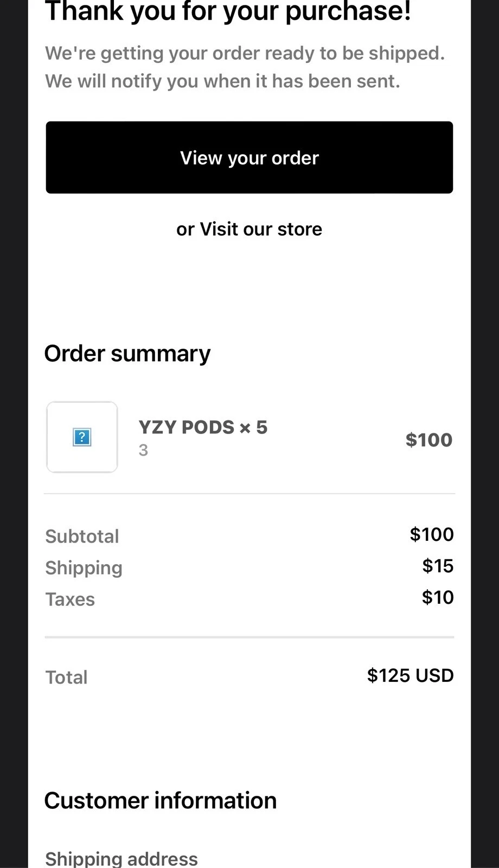Image resolution: width=499 pixels, height=868 pixels.
Task: Click the Order summary heading
Action: [127, 353]
